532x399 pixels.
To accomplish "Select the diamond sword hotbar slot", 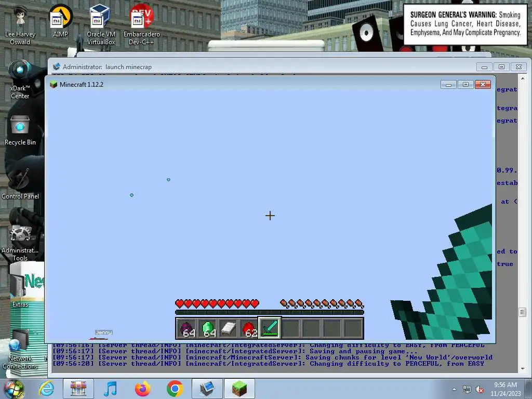I will pos(270,328).
